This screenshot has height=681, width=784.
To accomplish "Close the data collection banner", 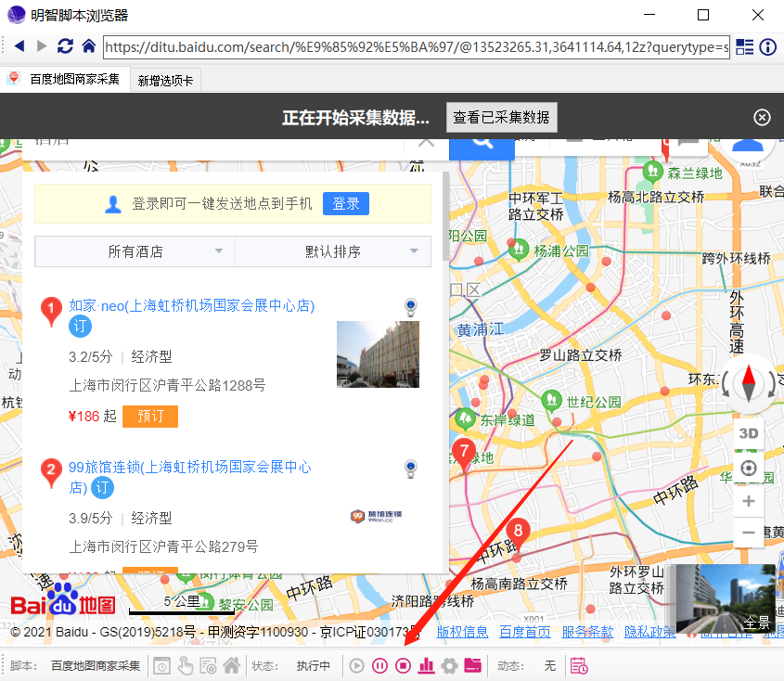I will click(x=762, y=118).
